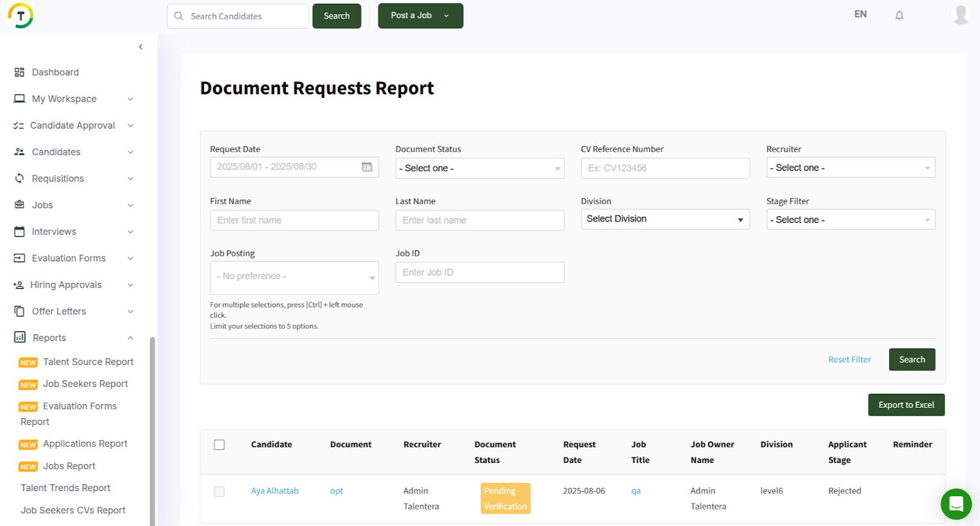The height and width of the screenshot is (526, 980).
Task: Click the CV Reference Number input field
Action: click(665, 168)
